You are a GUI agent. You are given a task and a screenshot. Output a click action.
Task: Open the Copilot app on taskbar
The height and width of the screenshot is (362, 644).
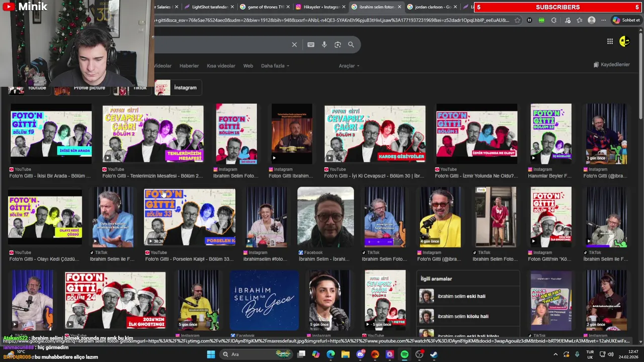315,354
